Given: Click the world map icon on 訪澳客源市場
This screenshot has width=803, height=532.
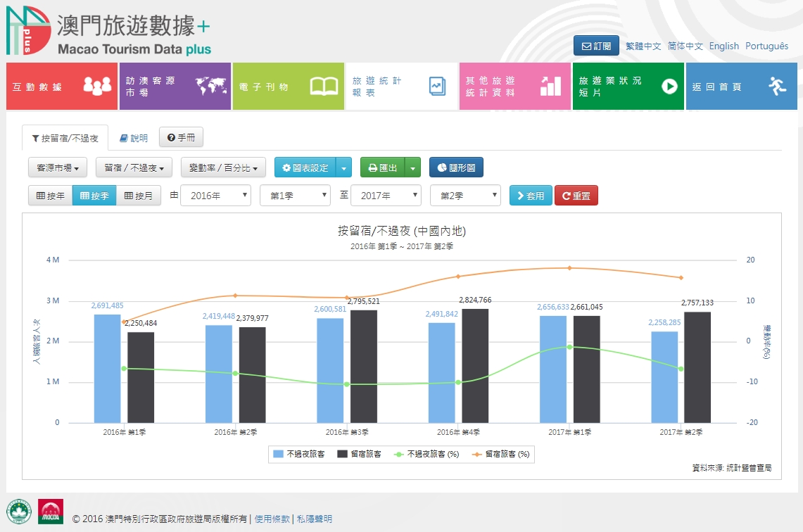Looking at the screenshot, I should (210, 86).
